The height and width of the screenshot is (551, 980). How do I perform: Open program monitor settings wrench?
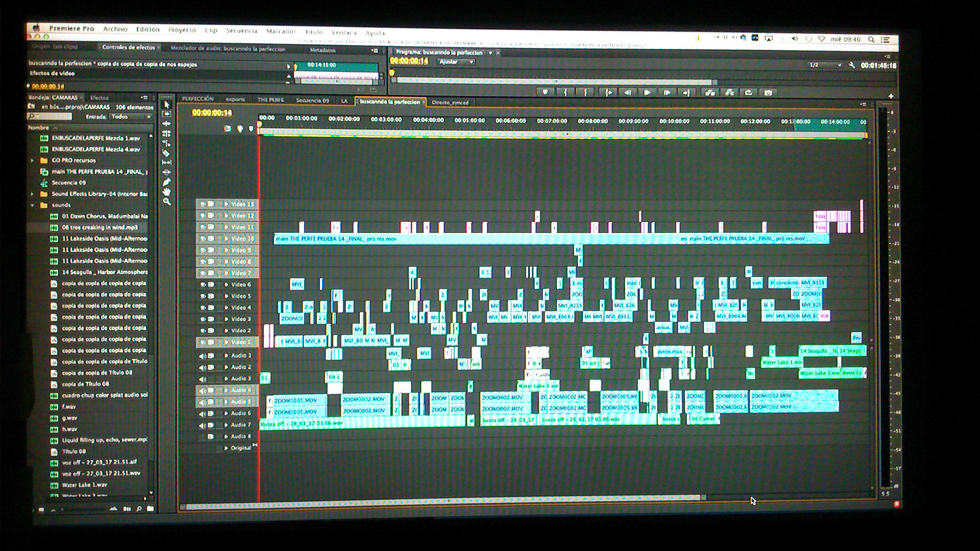pyautogui.click(x=852, y=66)
